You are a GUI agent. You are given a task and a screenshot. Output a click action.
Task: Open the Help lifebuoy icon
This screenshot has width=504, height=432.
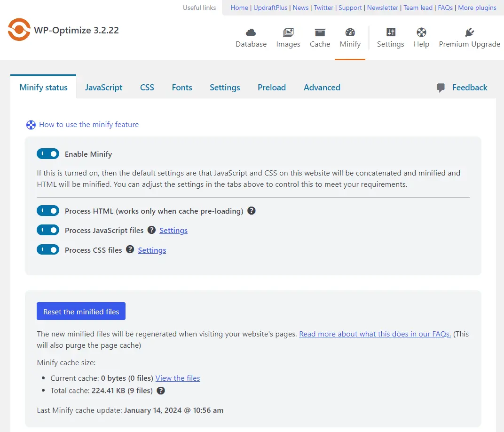(x=421, y=32)
